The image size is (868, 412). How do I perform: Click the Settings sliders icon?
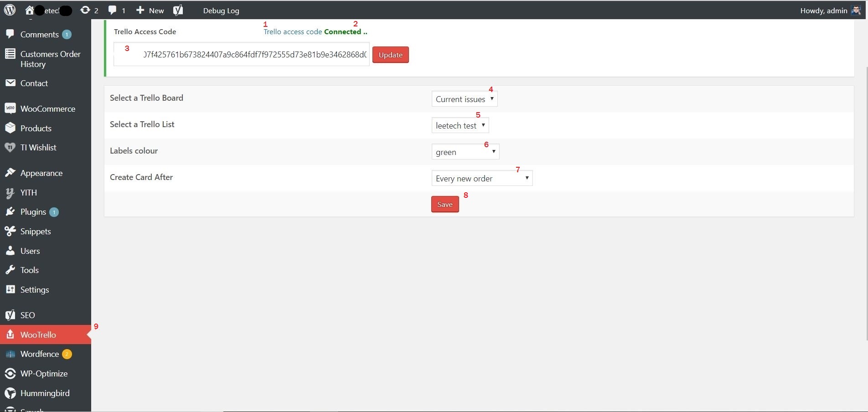click(x=10, y=289)
